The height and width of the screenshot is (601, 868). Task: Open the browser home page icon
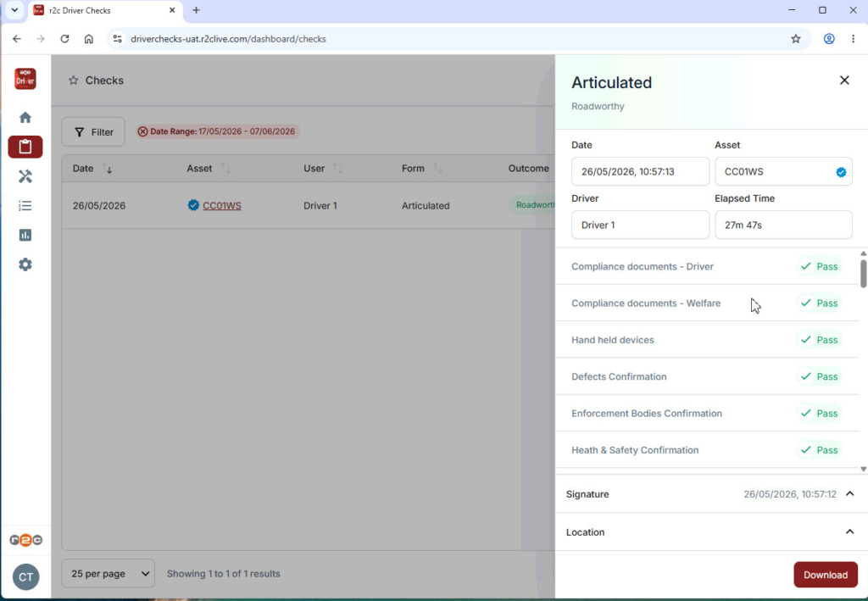point(88,39)
